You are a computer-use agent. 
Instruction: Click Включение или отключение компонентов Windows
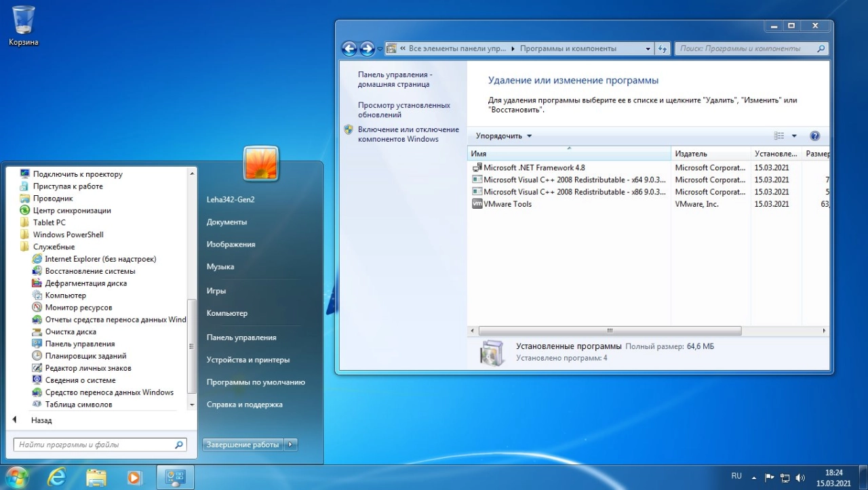(408, 134)
